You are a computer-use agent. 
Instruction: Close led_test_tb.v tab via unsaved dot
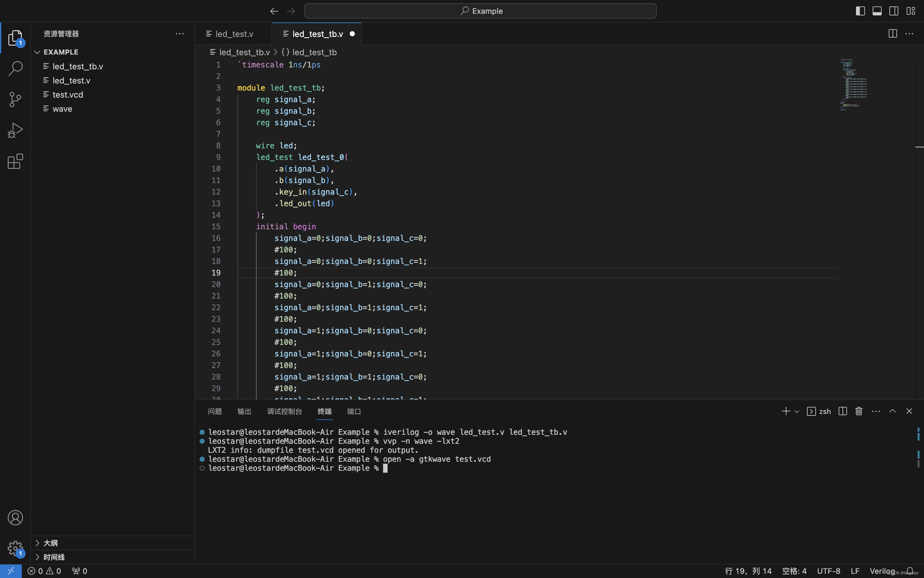[352, 34]
